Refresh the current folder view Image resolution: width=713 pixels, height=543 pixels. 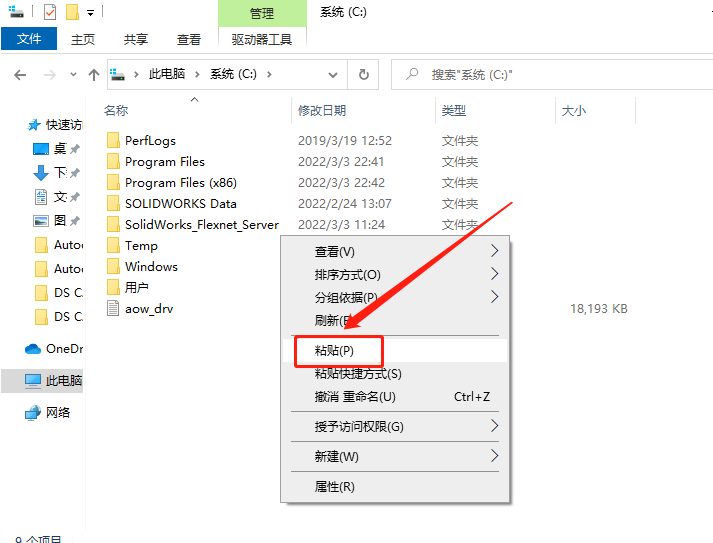(x=363, y=75)
